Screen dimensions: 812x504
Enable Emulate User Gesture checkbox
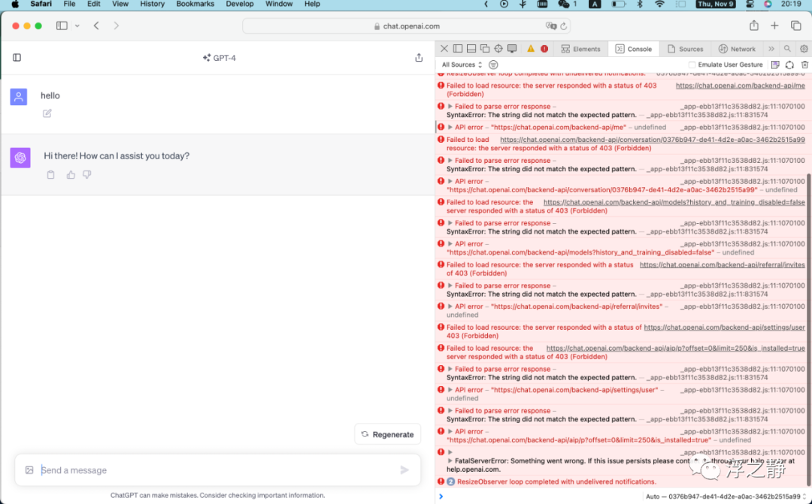[692, 65]
